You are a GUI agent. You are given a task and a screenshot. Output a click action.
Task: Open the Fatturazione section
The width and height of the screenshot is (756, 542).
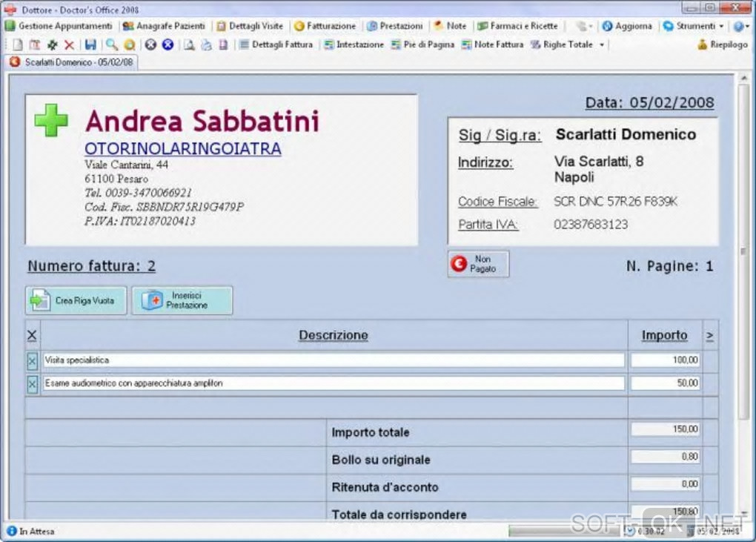coord(325,26)
